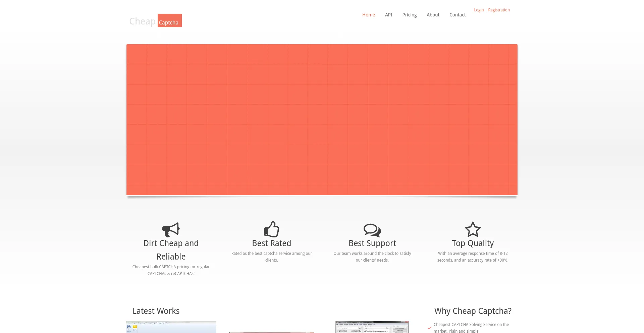Click the Best Support heading
The image size is (644, 333).
point(372,243)
